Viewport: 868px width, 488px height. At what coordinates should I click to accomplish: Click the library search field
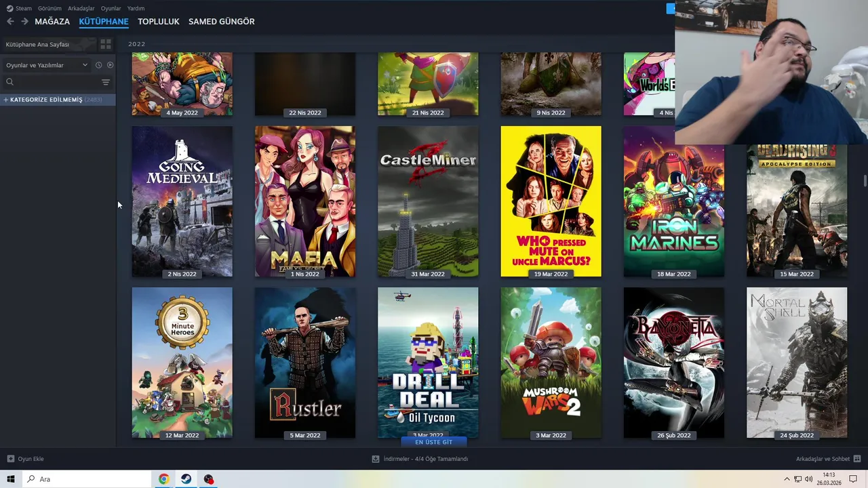click(x=58, y=82)
